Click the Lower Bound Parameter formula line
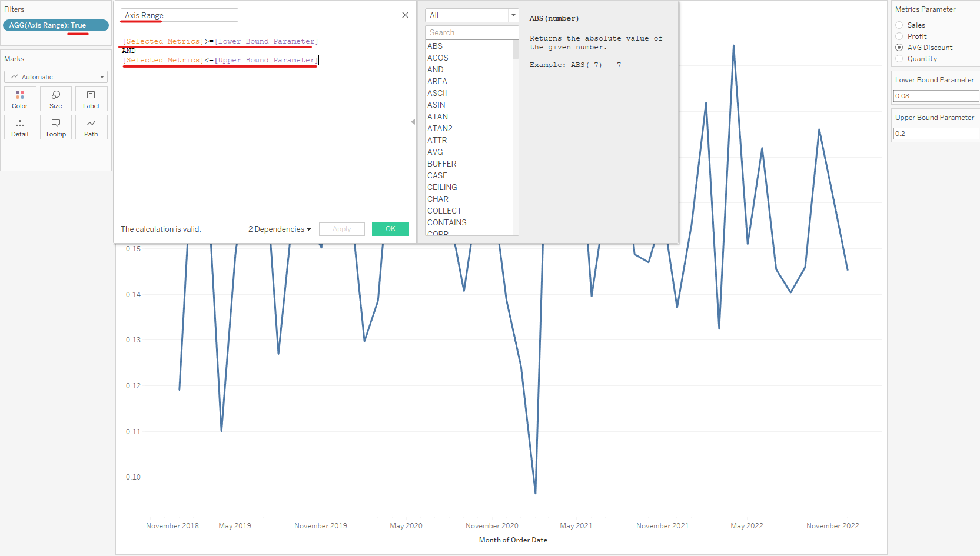 click(x=220, y=41)
